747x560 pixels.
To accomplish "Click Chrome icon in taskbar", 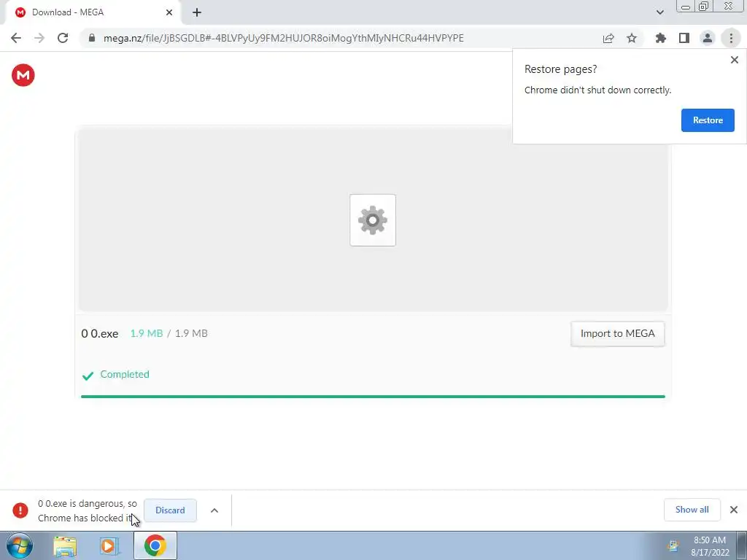I will [155, 545].
